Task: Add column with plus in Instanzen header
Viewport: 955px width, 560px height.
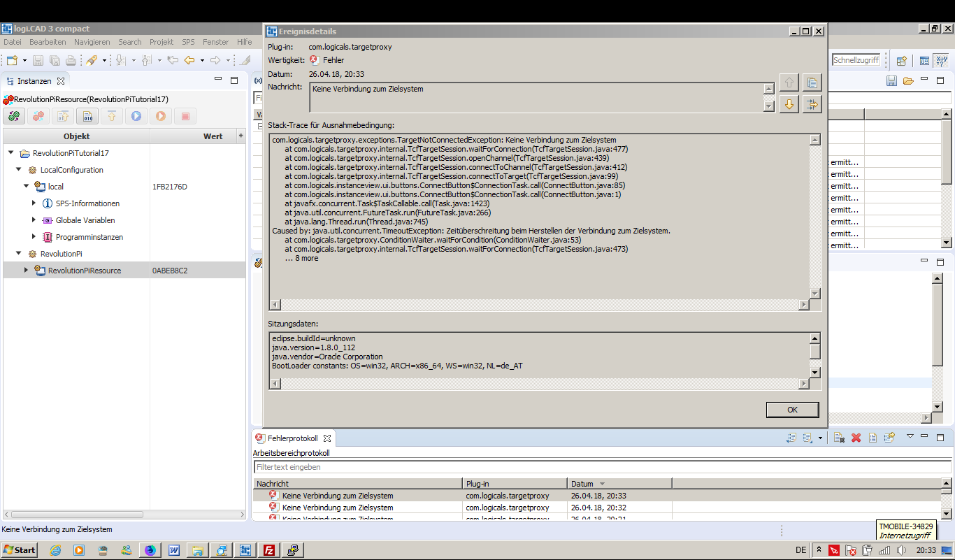Action: [241, 136]
